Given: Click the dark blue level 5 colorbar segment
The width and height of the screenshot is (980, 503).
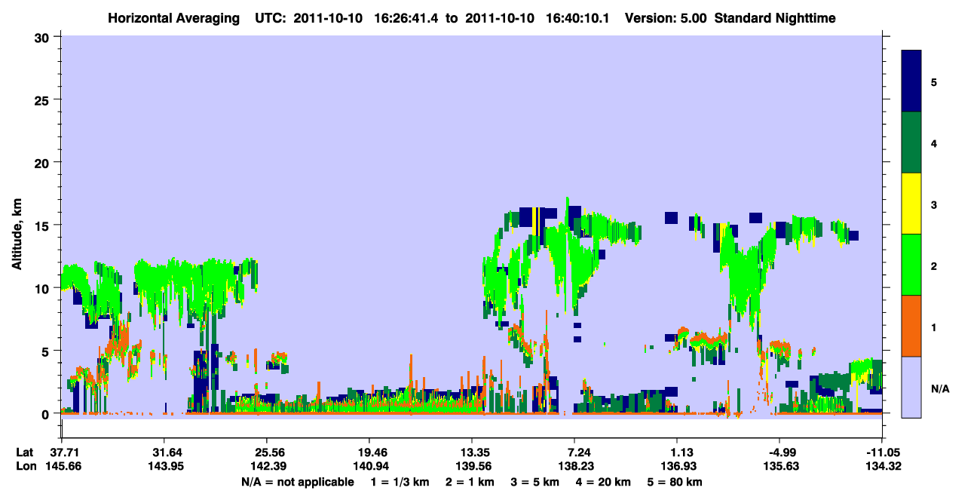Looking at the screenshot, I should [x=911, y=81].
